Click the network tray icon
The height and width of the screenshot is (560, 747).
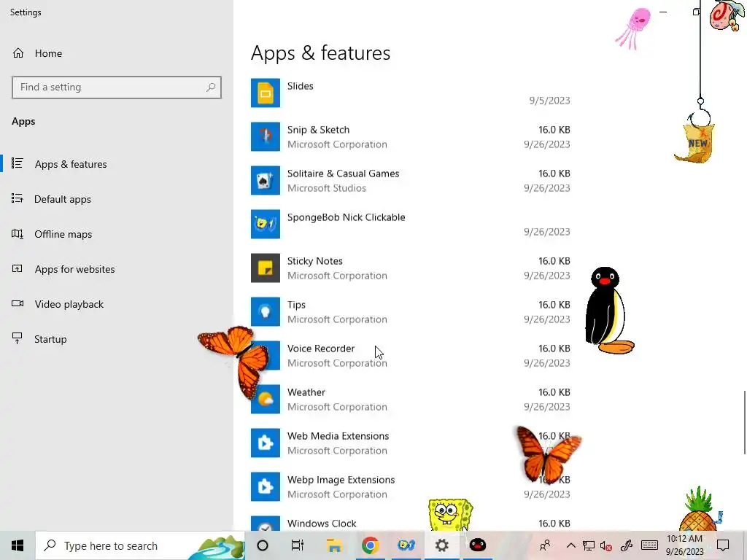click(589, 545)
